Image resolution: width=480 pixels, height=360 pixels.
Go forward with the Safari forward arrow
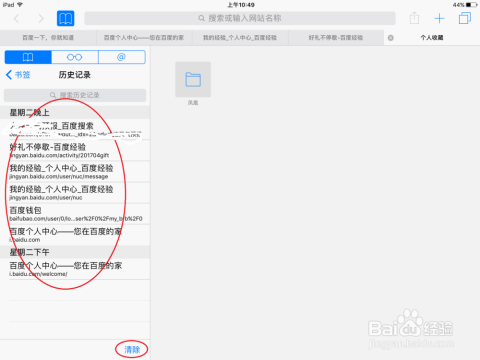click(41, 18)
